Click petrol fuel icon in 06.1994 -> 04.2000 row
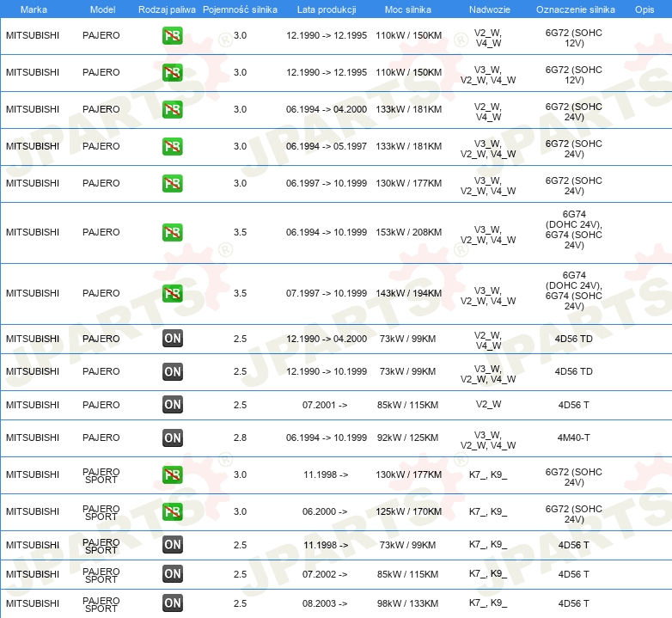This screenshot has height=618, width=672. [172, 109]
